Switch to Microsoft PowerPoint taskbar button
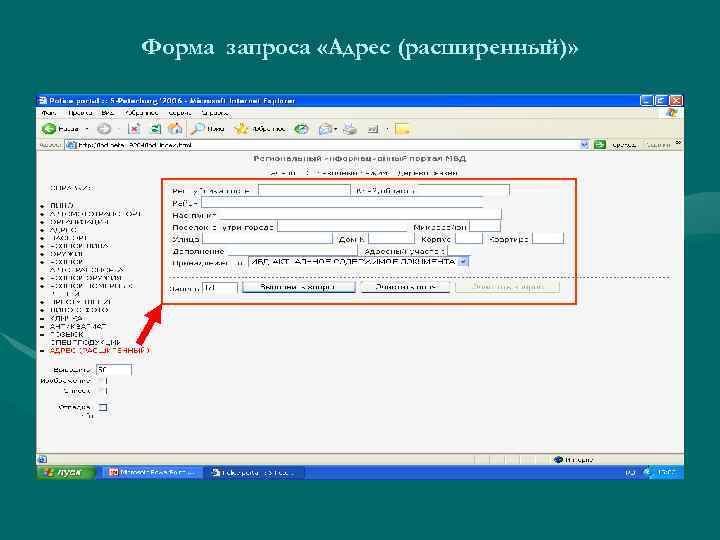The height and width of the screenshot is (540, 720). 151,472
